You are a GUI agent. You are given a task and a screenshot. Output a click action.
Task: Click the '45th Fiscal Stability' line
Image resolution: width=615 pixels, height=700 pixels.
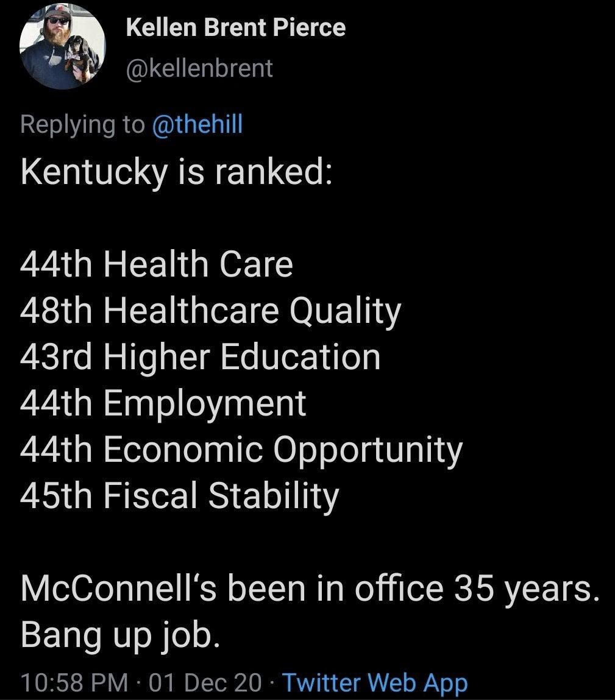coord(179,496)
